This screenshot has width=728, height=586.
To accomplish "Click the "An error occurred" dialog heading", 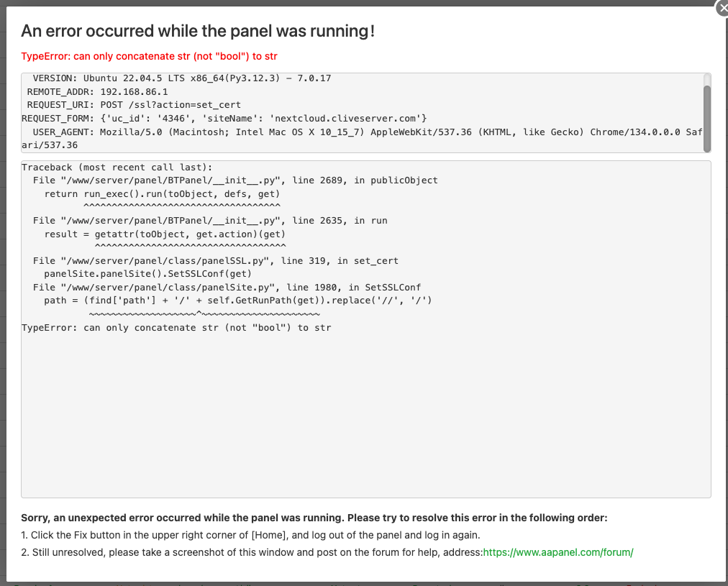I will pos(198,31).
